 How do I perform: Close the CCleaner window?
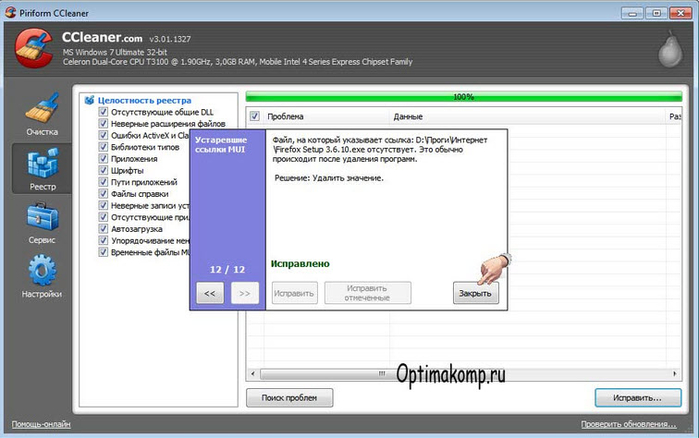point(680,13)
